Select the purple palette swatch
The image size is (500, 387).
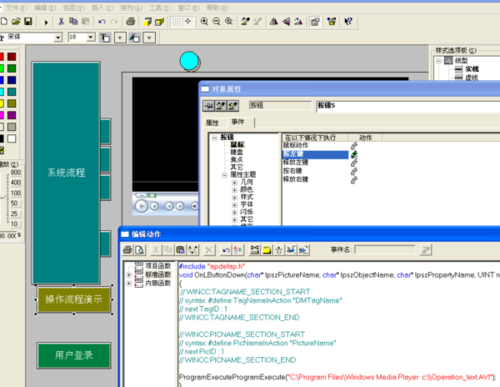(12, 115)
